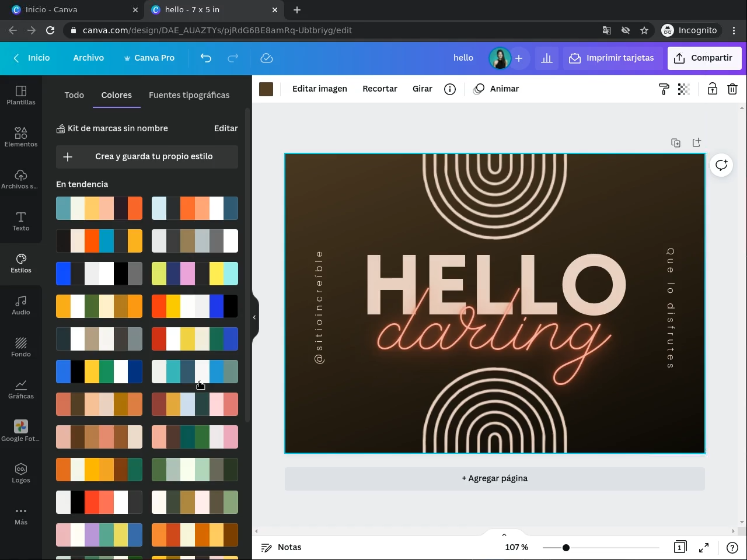
Task: Toggle the lock icon for the element
Action: pos(712,89)
